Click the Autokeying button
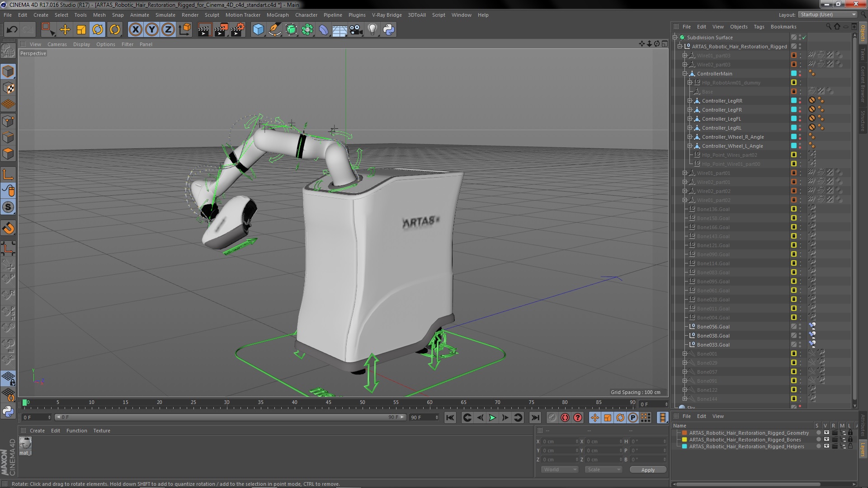Viewport: 868px width, 488px height. pos(565,418)
